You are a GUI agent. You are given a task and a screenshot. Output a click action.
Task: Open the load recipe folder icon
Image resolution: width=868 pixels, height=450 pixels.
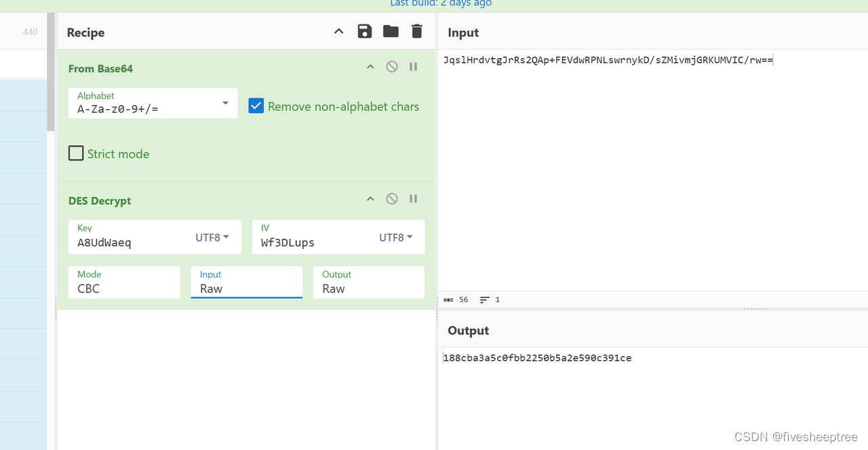pyautogui.click(x=390, y=31)
